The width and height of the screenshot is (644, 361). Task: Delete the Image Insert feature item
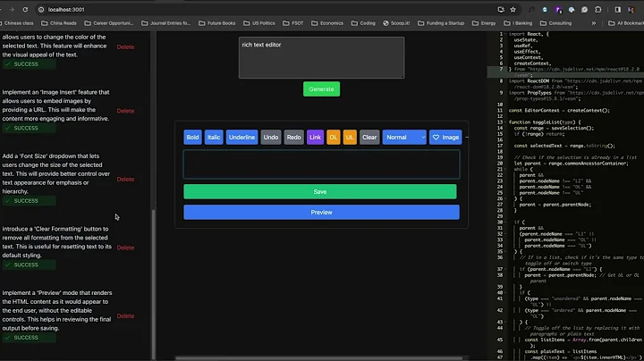(x=126, y=111)
